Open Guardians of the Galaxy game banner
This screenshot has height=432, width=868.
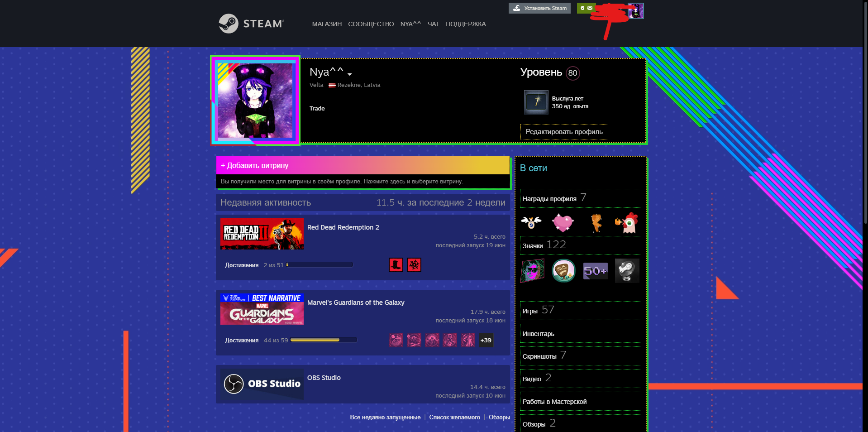click(x=262, y=309)
